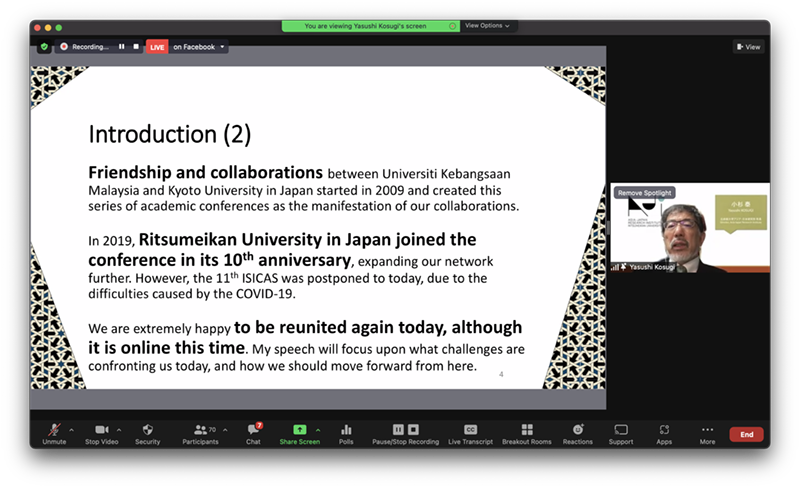The height and width of the screenshot is (488, 800).
Task: Open the Chat panel
Action: point(253,430)
